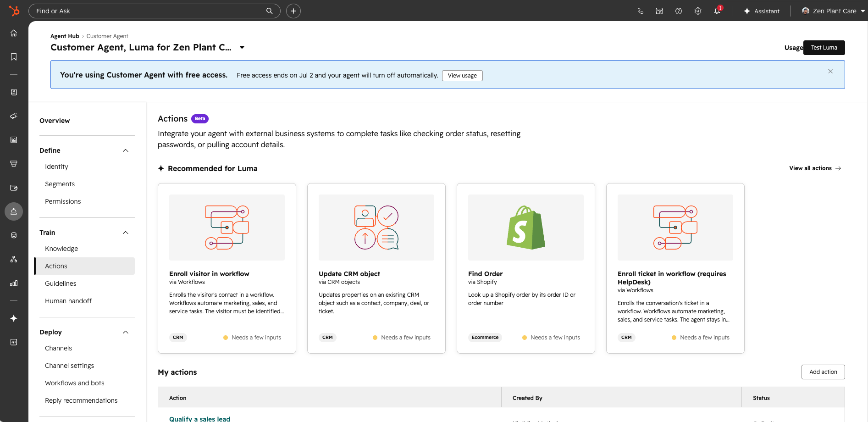Viewport: 868px width, 422px height.
Task: Click the HubSpot sprocket logo
Action: pos(14,11)
